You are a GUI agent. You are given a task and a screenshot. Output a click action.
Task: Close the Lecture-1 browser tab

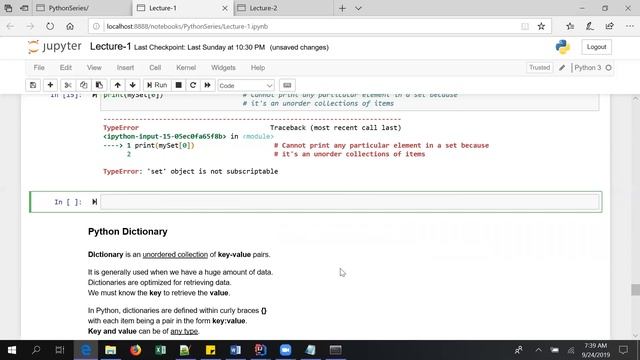(224, 8)
